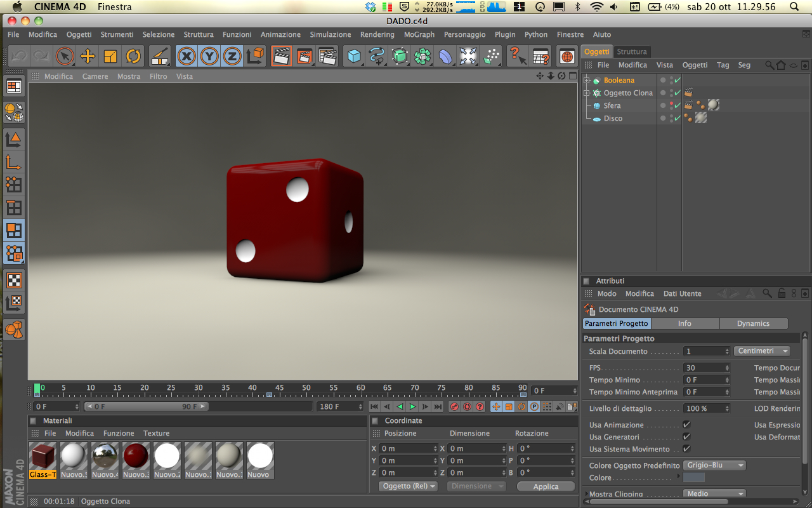
Task: Expand the Booleana object tree node
Action: pyautogui.click(x=587, y=81)
